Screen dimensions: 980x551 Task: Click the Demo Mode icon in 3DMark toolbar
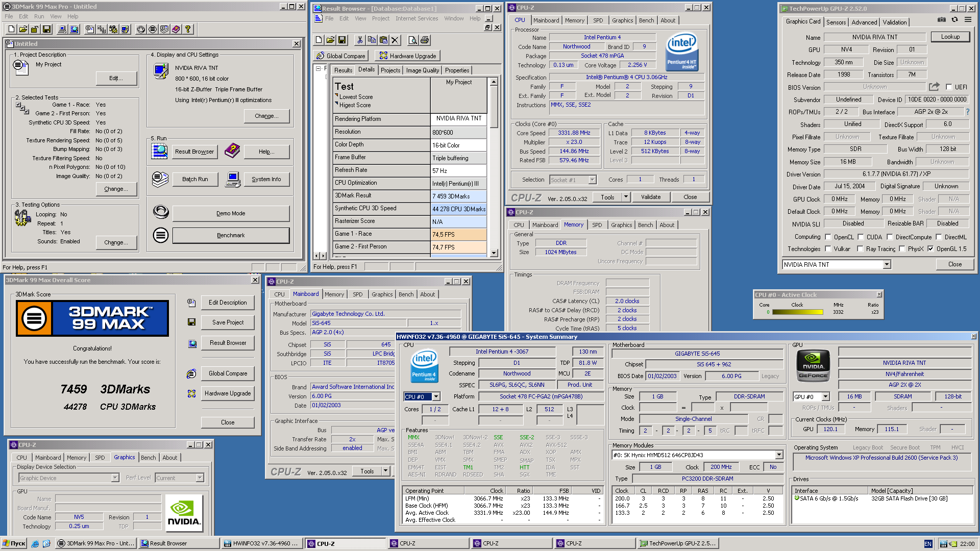141,29
